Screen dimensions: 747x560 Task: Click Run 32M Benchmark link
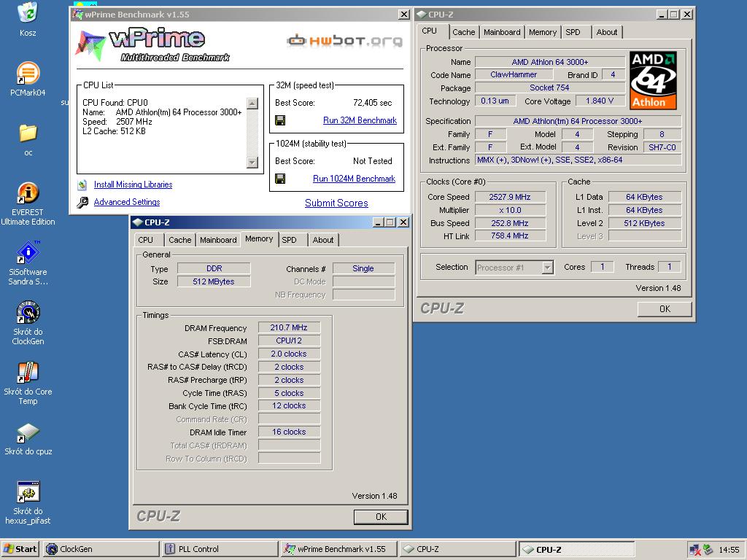tap(360, 120)
